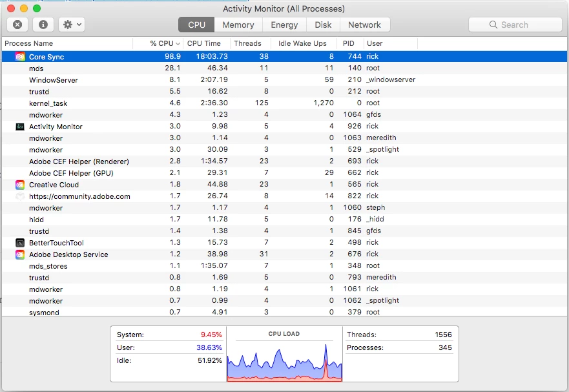Screen dimensions: 569x392
Task: Click the 98.9 CPU value for Core Sync
Action: 172,56
